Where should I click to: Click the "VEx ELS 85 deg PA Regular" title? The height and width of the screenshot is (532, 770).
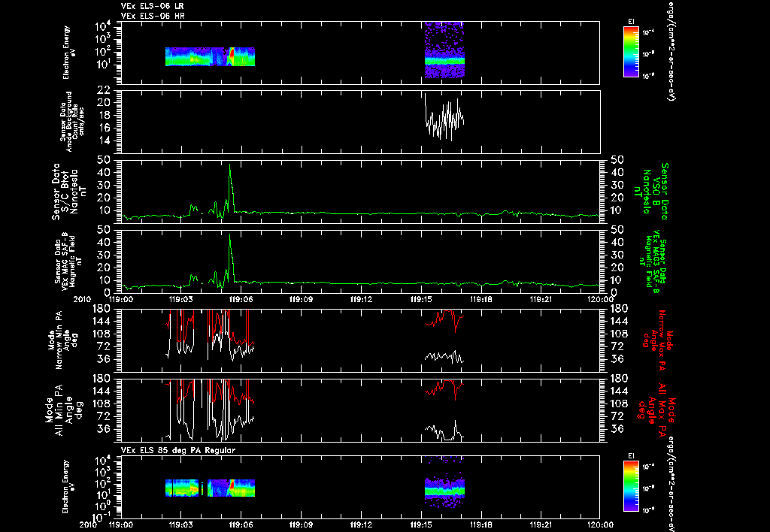178,450
